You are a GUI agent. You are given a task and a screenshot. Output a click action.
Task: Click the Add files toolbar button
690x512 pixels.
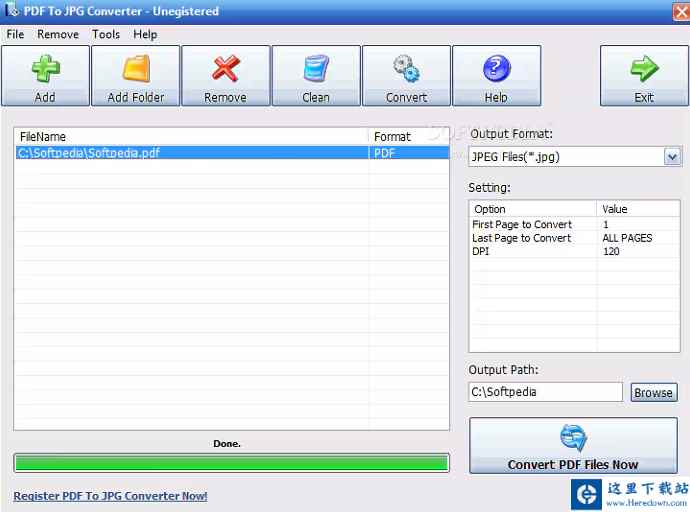pyautogui.click(x=45, y=76)
